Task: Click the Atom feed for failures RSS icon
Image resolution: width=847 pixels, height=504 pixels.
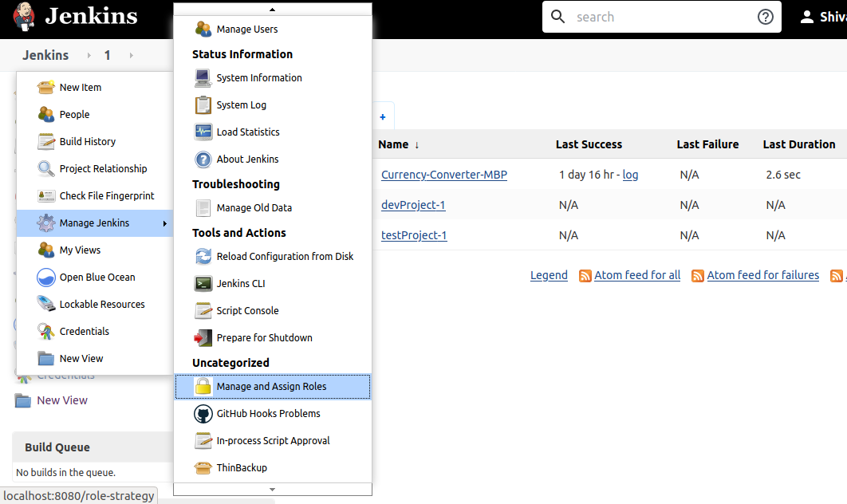Action: tap(698, 276)
